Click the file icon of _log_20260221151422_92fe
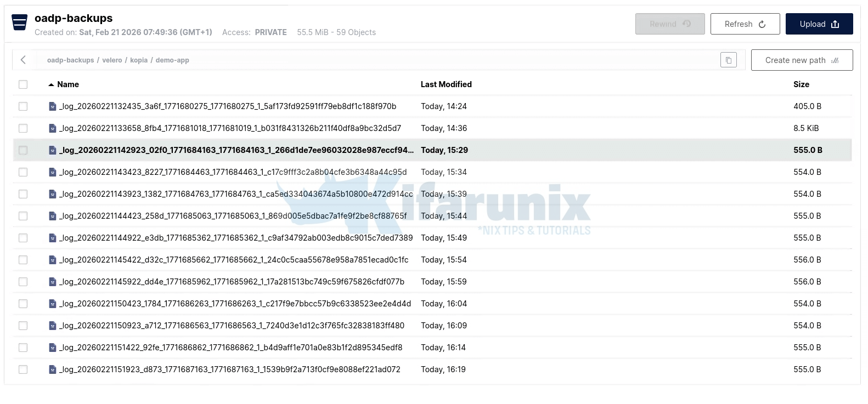Screen dimensions: 868x404 (x=53, y=348)
